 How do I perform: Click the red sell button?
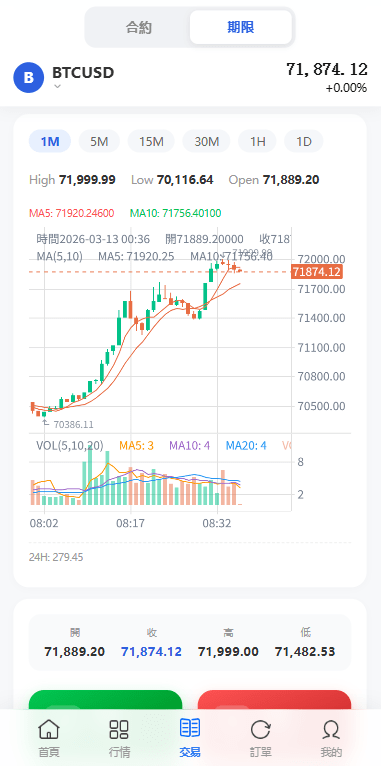click(275, 700)
